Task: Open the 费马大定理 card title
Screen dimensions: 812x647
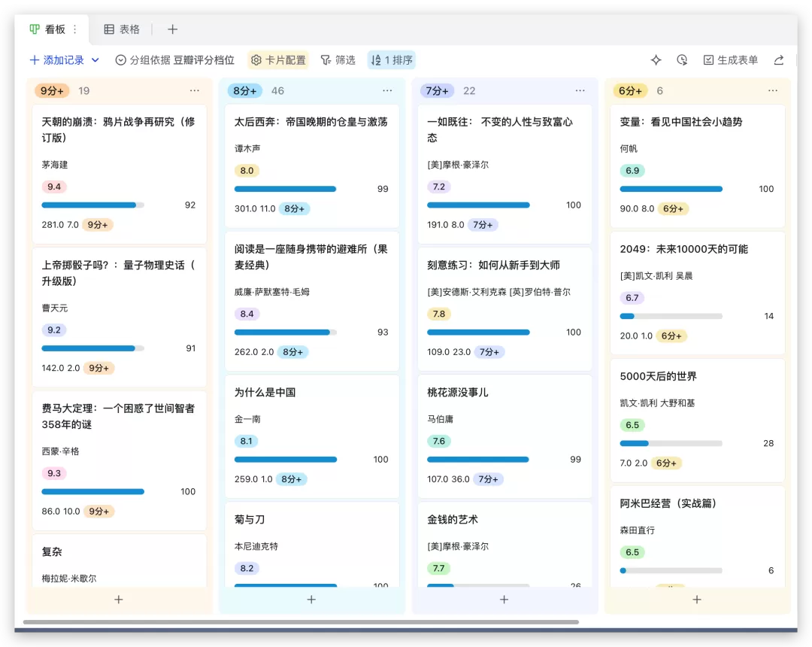Action: (119, 416)
